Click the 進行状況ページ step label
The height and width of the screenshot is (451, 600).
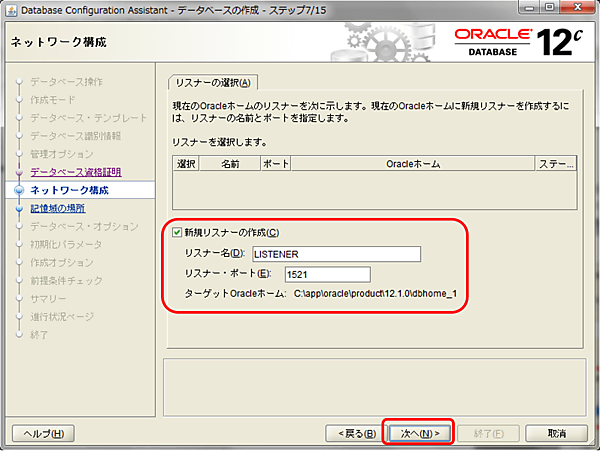coord(62,317)
